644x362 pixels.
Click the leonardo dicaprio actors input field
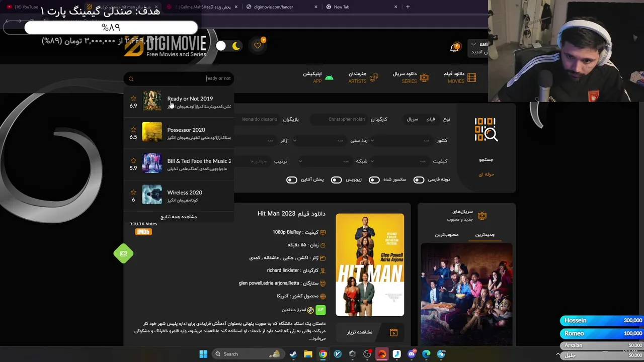pyautogui.click(x=257, y=119)
